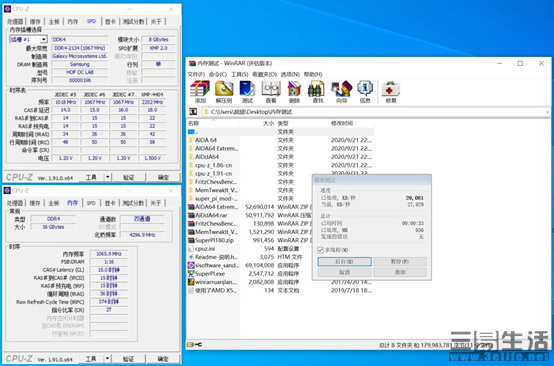
Task: Open the 收藏夹(O) menu in WinRAR
Action: click(264, 74)
